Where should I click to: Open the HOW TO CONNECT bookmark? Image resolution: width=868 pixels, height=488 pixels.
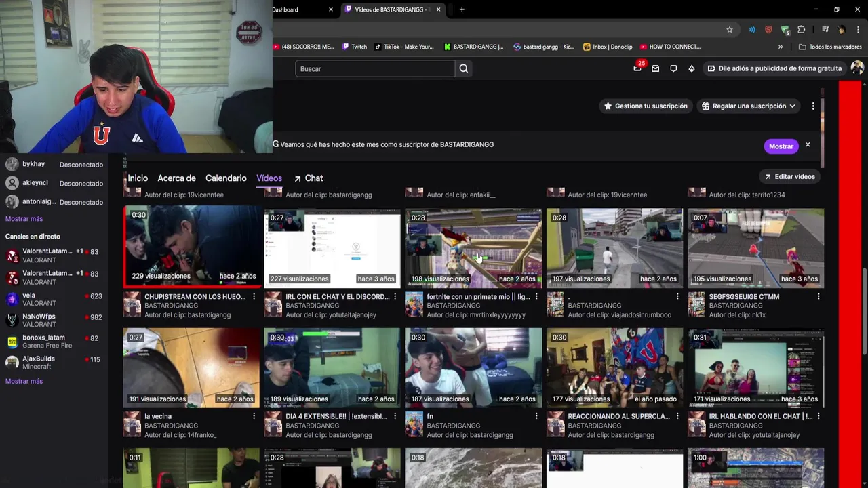click(x=670, y=47)
